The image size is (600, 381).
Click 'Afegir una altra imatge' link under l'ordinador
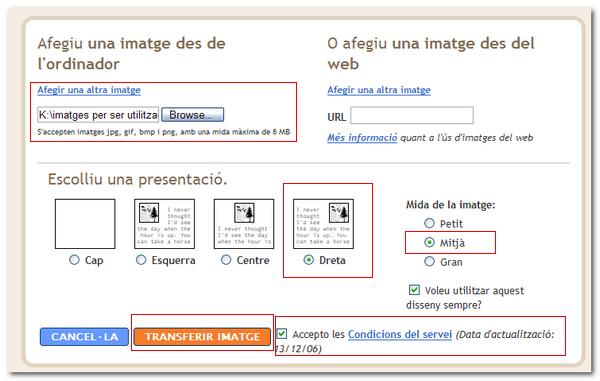pyautogui.click(x=89, y=90)
